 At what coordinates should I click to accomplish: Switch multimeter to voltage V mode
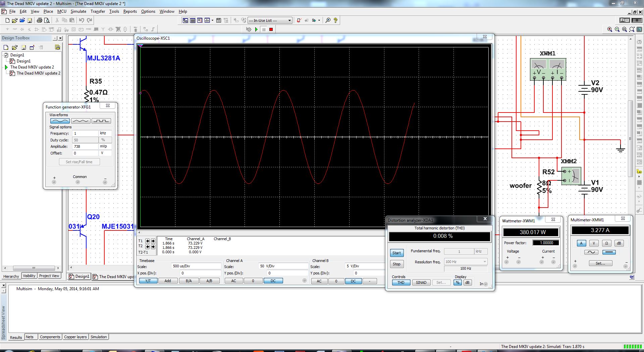pos(594,243)
